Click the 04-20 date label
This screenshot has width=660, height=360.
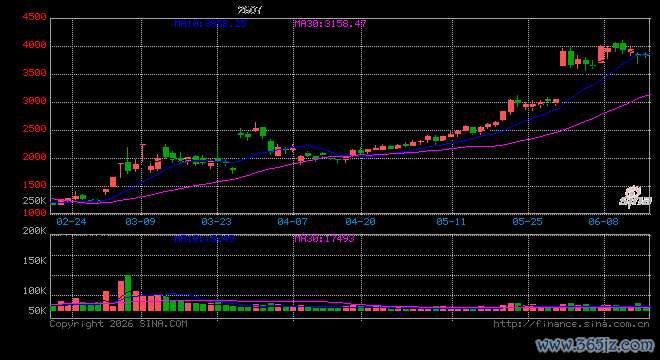pyautogui.click(x=361, y=221)
